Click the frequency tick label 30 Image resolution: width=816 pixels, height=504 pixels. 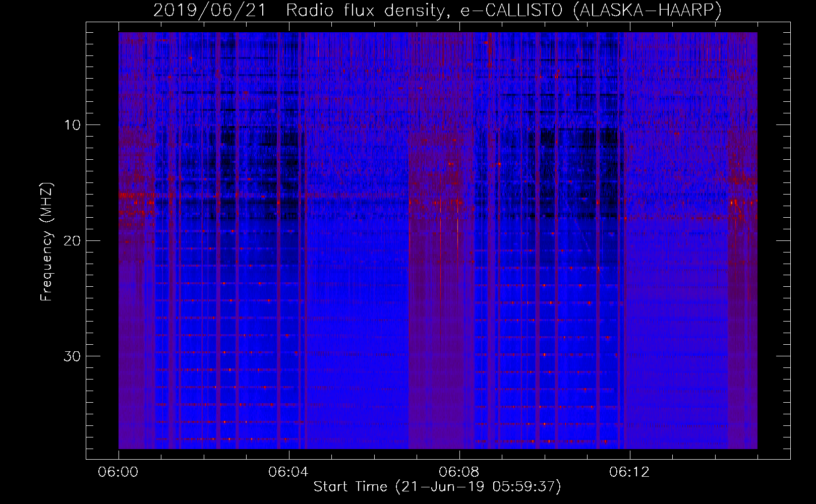73,356
